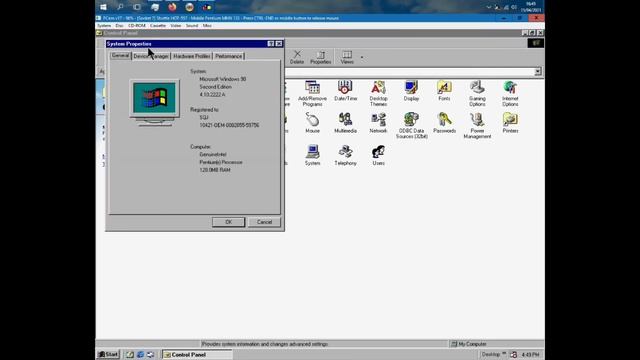Screen dimensions: 640x360
Task: Open the Telephony icon
Action: 345,156
